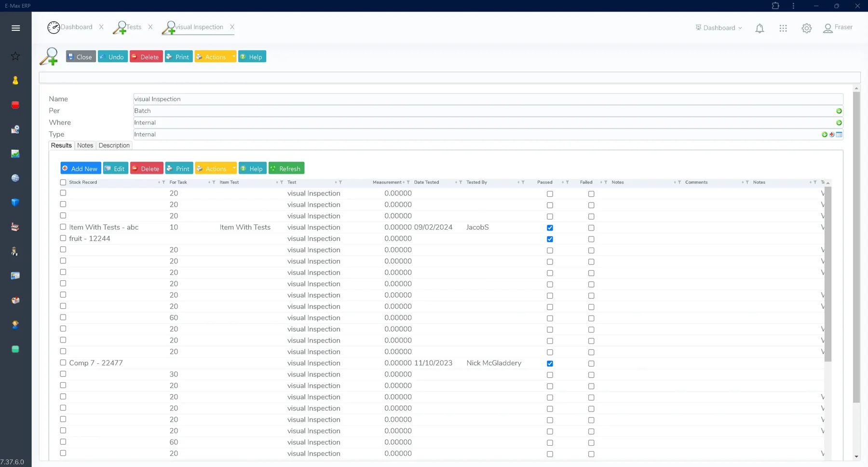Image resolution: width=868 pixels, height=467 pixels.
Task: Click the results table vertical scrollbar
Action: click(828, 275)
